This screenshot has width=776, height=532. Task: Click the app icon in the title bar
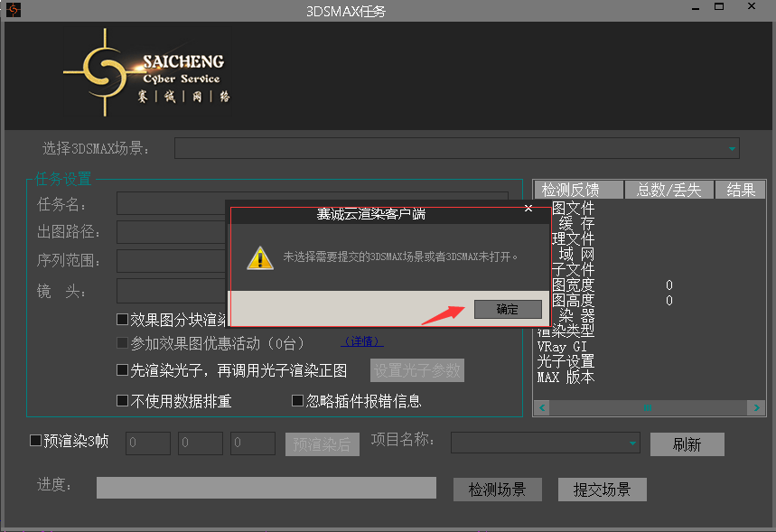(x=14, y=10)
